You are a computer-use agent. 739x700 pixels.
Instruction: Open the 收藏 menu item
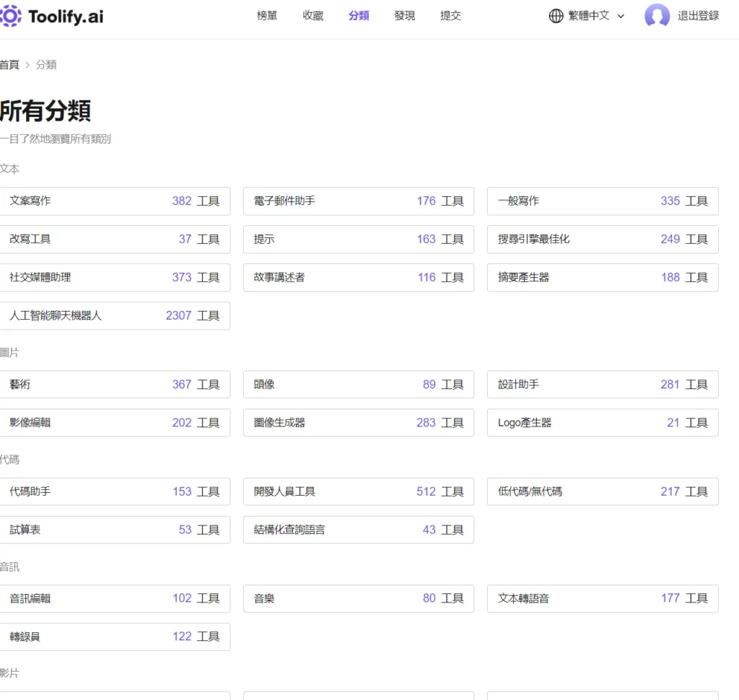[313, 16]
